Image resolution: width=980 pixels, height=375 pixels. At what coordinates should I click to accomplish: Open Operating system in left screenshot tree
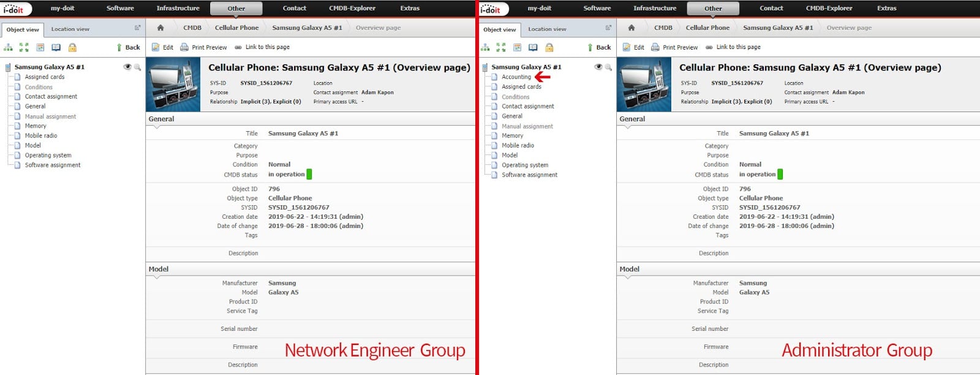[48, 156]
